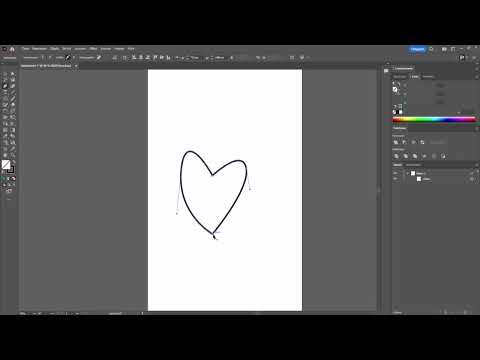
Task: Click the vertical align center icon
Action: click(162, 58)
